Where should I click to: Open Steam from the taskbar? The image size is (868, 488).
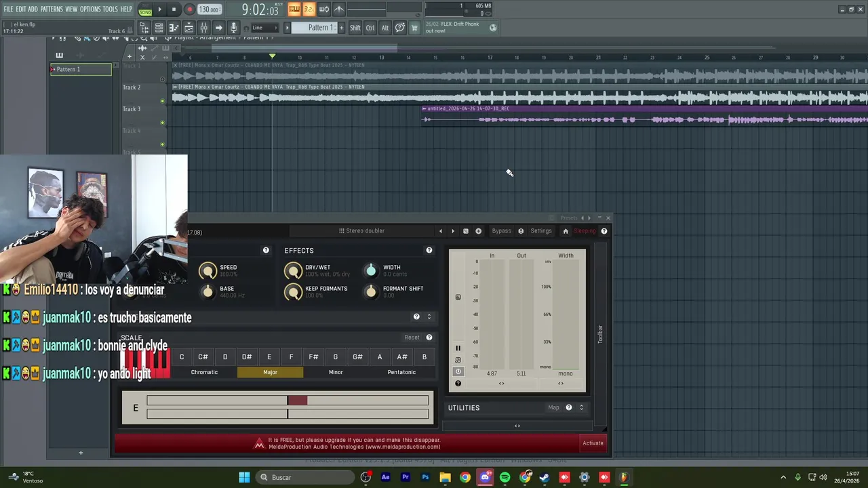545,477
